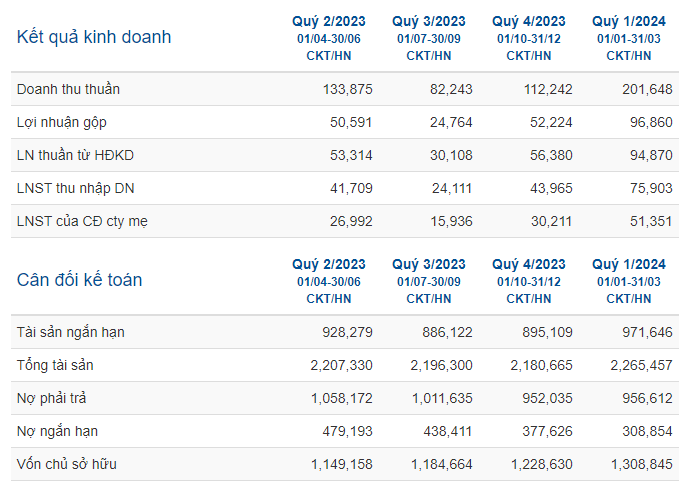The height and width of the screenshot is (482, 686).
Task: Click the Doanh thu thuần row label
Action: coord(68,89)
